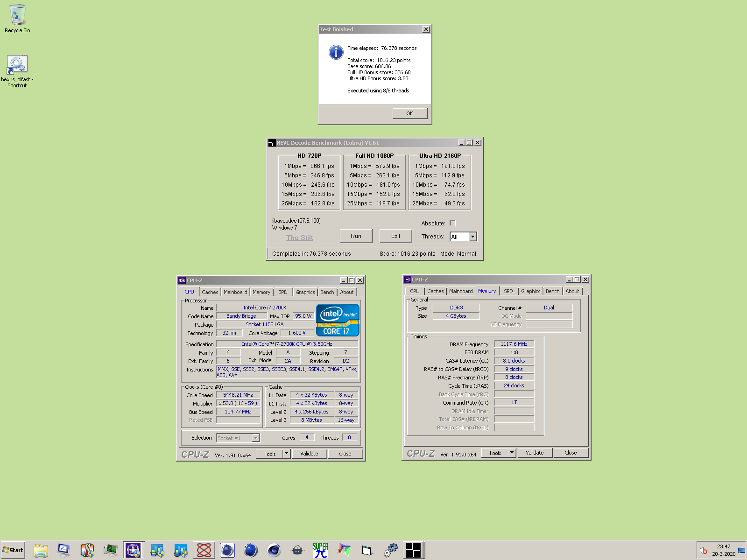Click the small window outline icon on taskbar

[x=367, y=550]
